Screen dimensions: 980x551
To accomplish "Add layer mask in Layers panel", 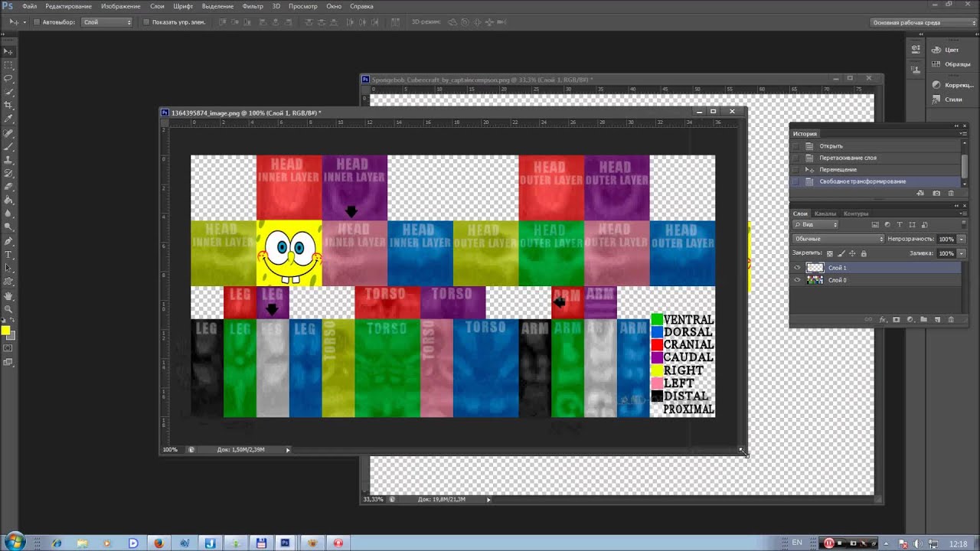I will coord(897,319).
